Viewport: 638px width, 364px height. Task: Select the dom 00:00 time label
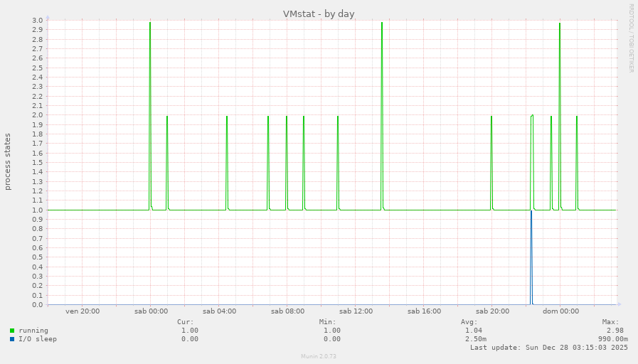[x=560, y=311]
